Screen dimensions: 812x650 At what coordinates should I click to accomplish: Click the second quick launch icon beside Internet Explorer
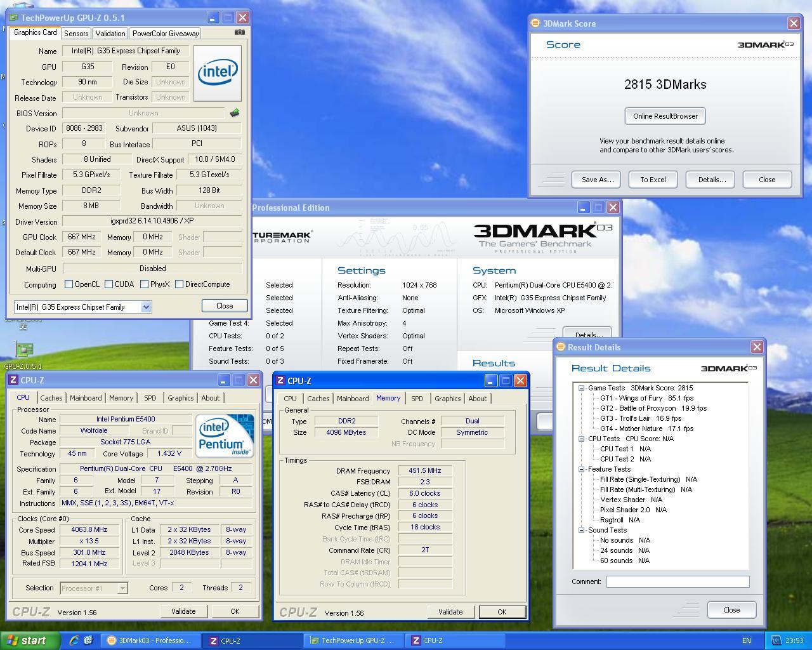[88, 640]
